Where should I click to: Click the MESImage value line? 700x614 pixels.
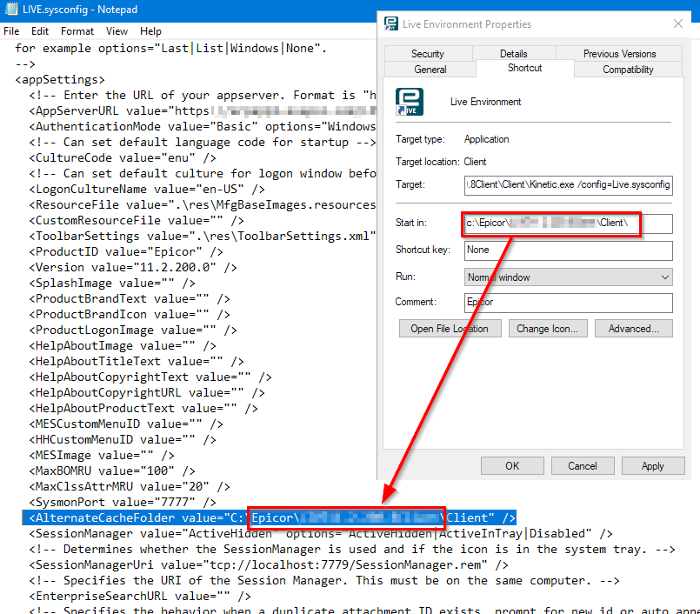point(102,455)
